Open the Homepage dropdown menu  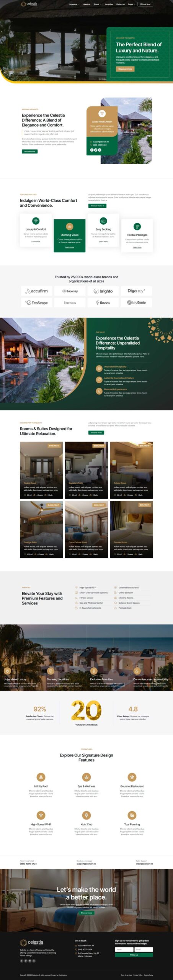(x=74, y=4)
